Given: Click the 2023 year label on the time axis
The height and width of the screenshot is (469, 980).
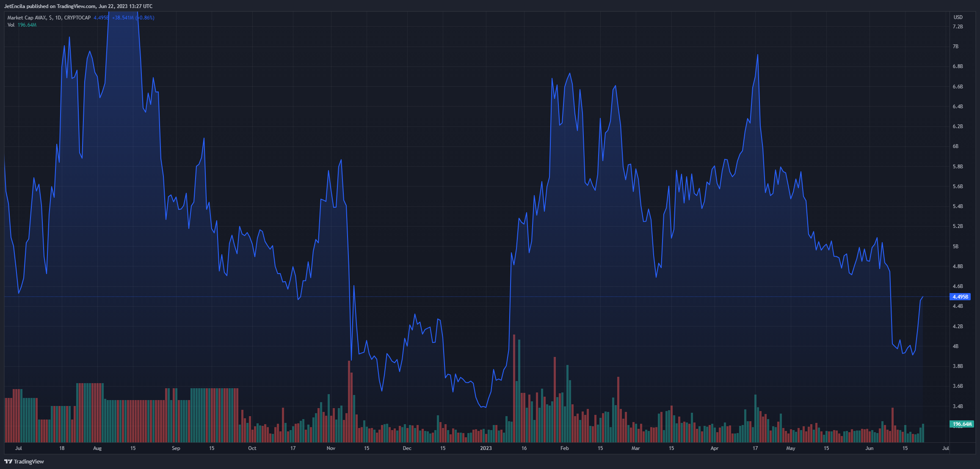Looking at the screenshot, I should click(486, 448).
